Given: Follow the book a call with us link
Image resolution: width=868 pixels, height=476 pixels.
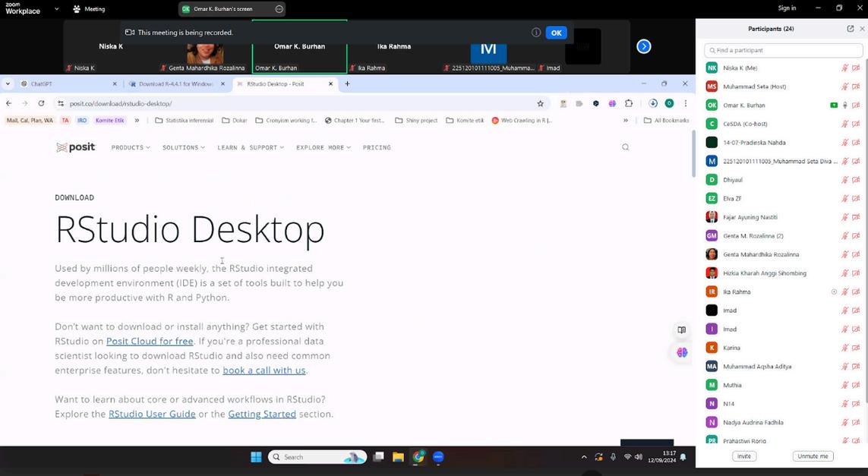Looking at the screenshot, I should 264,370.
